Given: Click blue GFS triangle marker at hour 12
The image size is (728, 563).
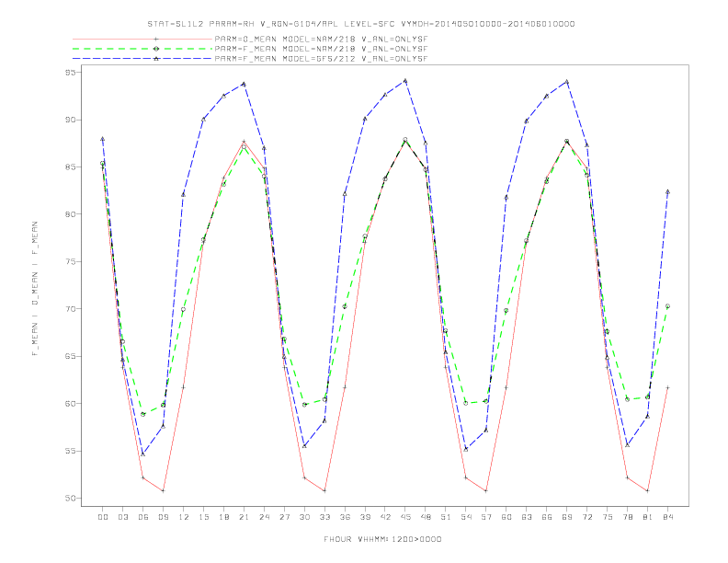Looking at the screenshot, I should click(184, 194).
